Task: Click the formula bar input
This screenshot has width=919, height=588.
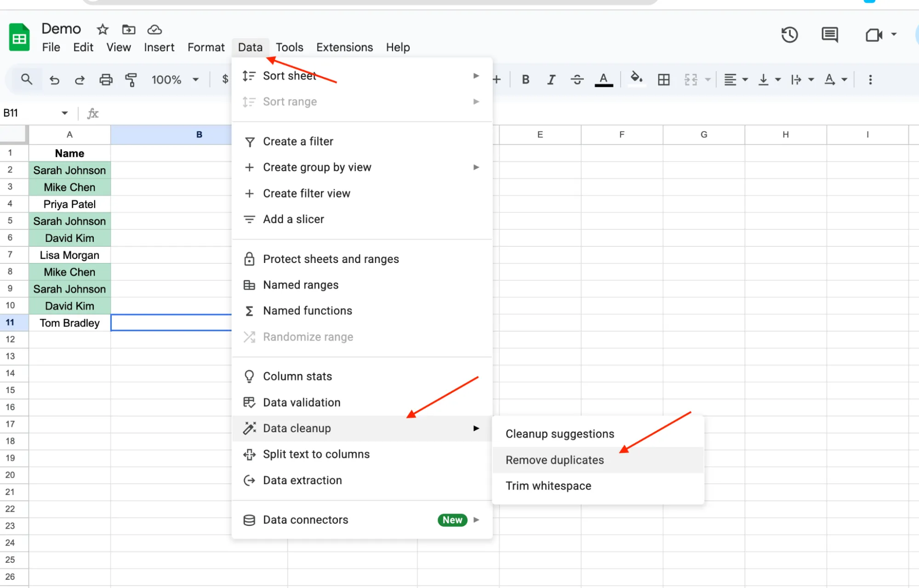Action: pyautogui.click(x=161, y=113)
